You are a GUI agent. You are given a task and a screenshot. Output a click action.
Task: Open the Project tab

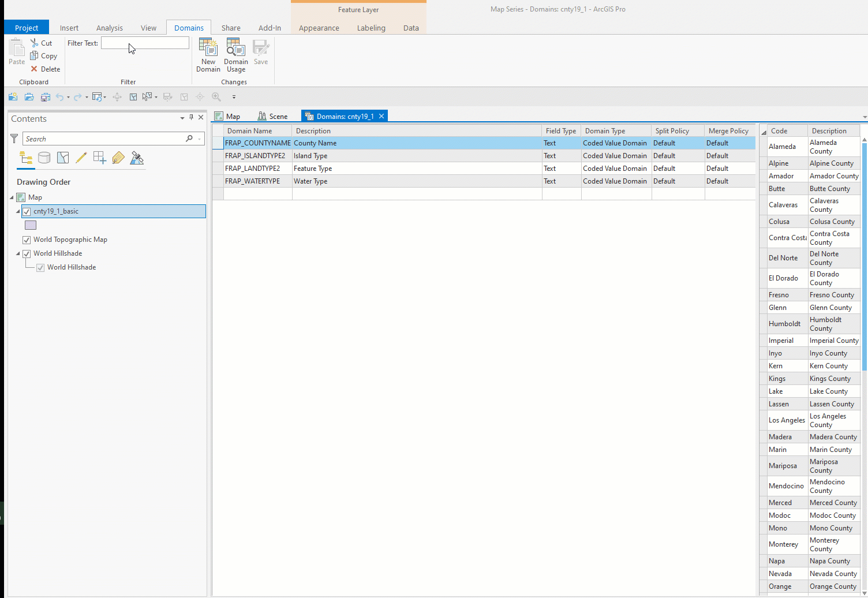pyautogui.click(x=27, y=28)
